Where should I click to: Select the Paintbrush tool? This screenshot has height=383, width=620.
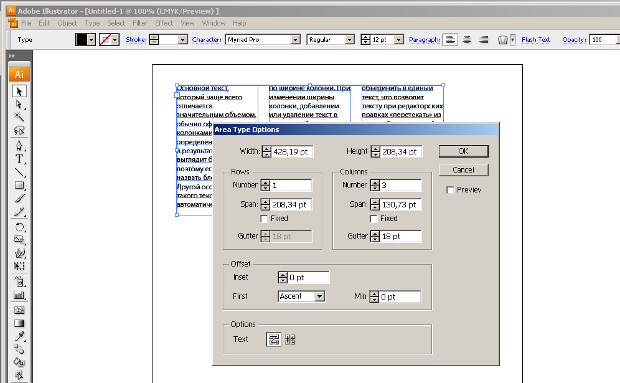[x=19, y=198]
